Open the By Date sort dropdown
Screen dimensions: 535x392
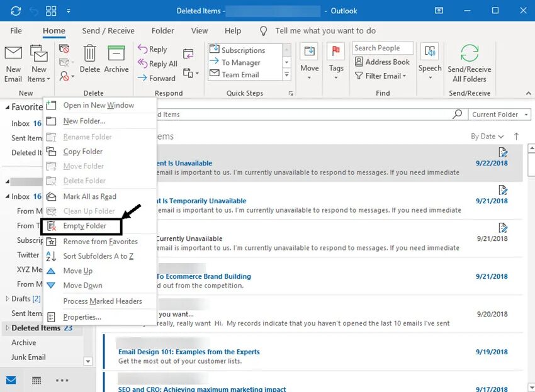coord(487,137)
